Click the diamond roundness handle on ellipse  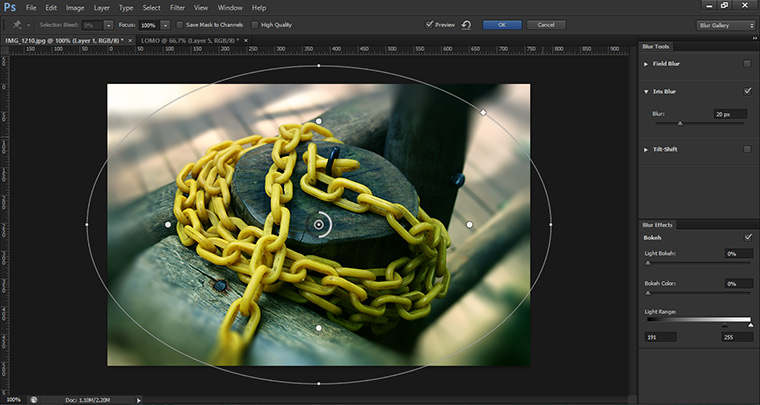pos(484,113)
